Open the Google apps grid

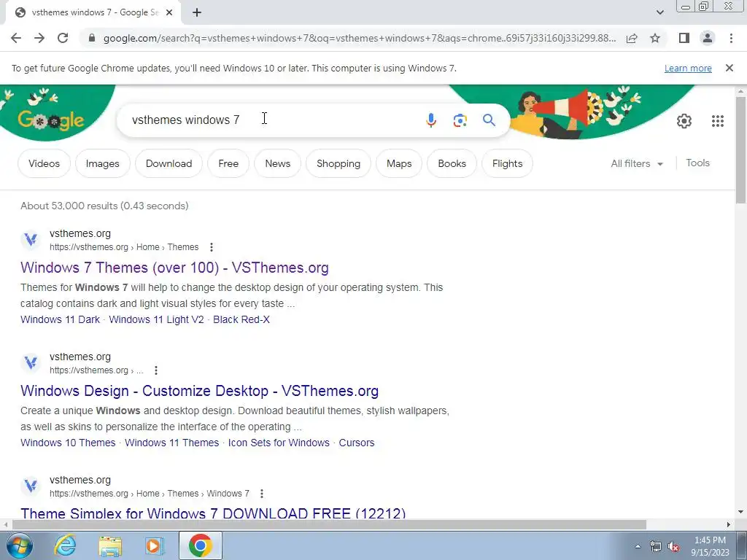coord(718,121)
